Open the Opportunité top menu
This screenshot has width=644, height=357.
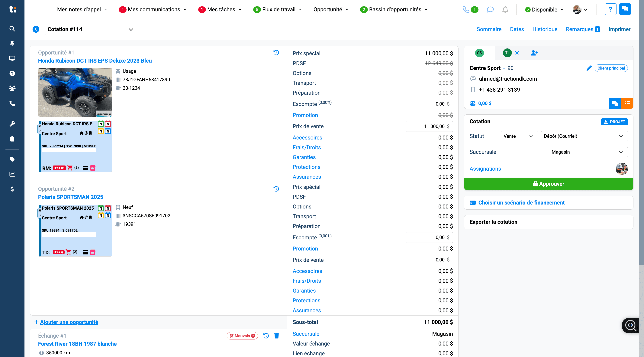tap(331, 9)
